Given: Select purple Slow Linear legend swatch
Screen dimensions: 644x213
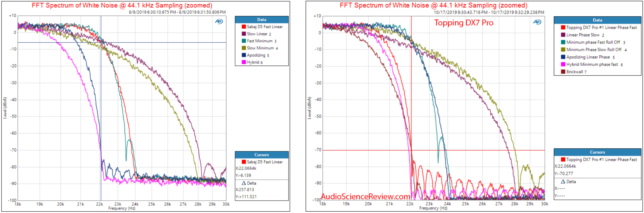Looking at the screenshot, I should (244, 34).
